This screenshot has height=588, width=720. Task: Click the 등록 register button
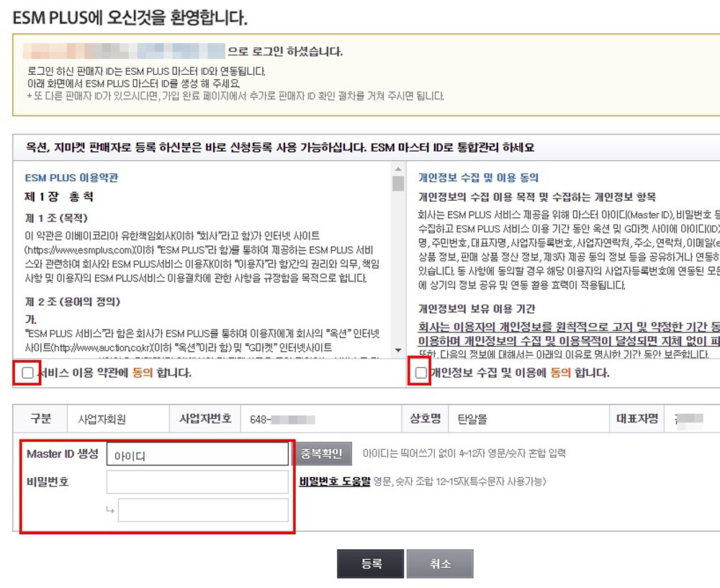click(371, 564)
